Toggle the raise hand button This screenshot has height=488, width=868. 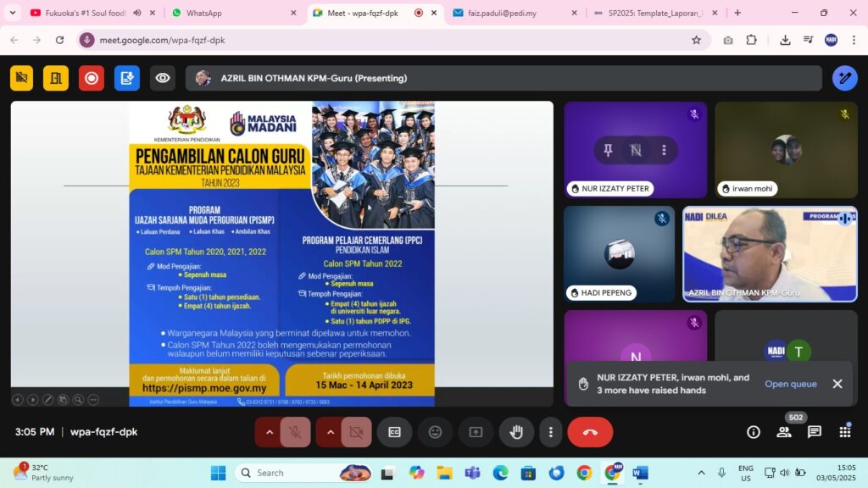tap(516, 432)
